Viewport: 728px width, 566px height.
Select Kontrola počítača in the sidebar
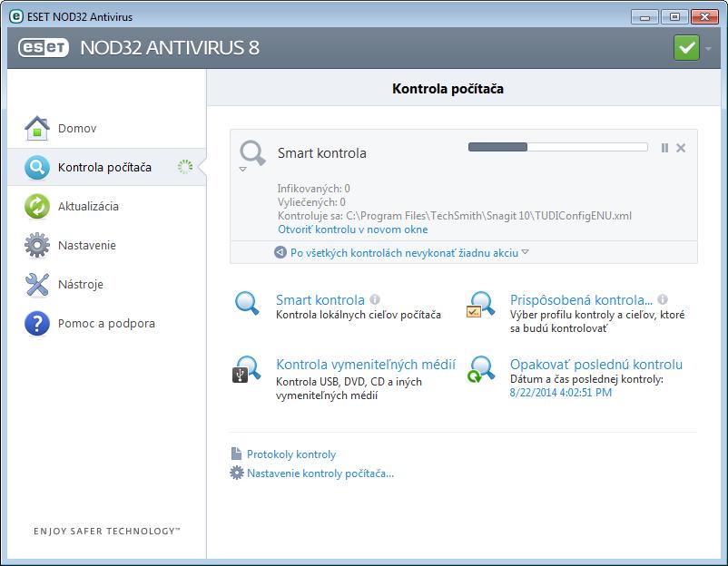pos(107,167)
